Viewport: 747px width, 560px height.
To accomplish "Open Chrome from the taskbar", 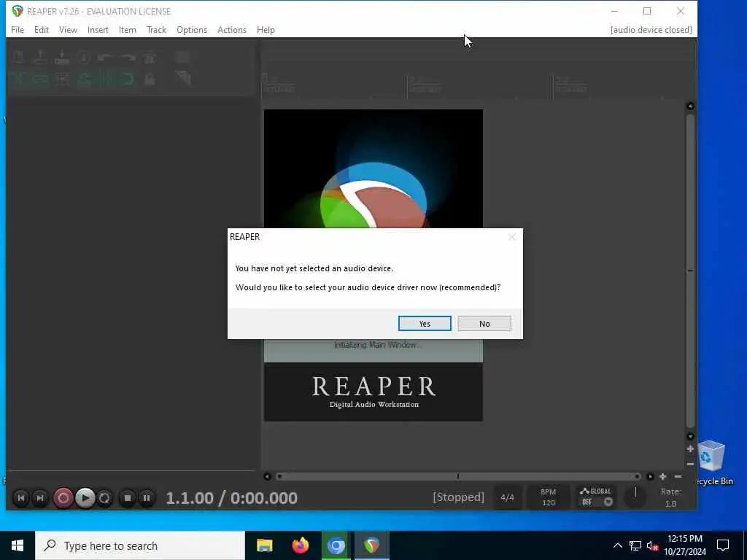I will [x=336, y=545].
